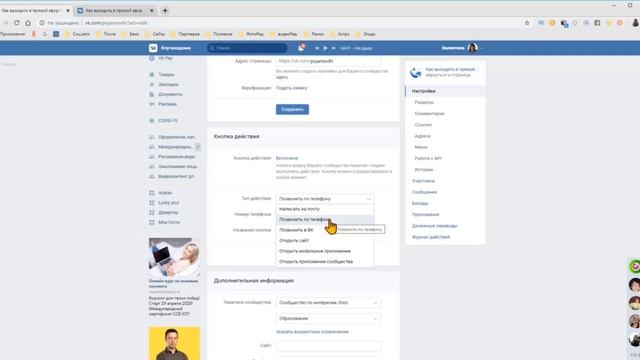Open Почта bookmarks folder
Screen dimensions: 640x360
pos(106,34)
